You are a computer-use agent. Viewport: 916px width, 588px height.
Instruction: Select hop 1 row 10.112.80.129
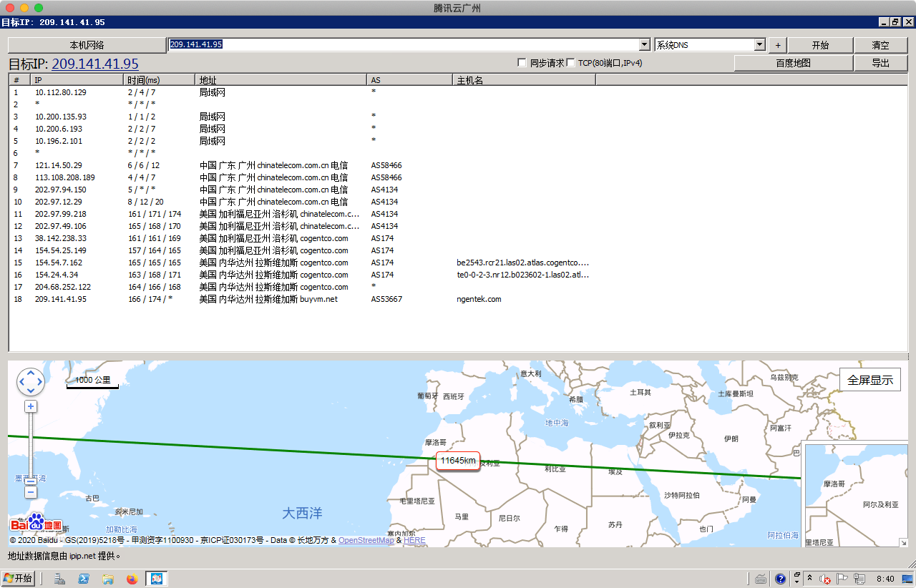(458, 92)
